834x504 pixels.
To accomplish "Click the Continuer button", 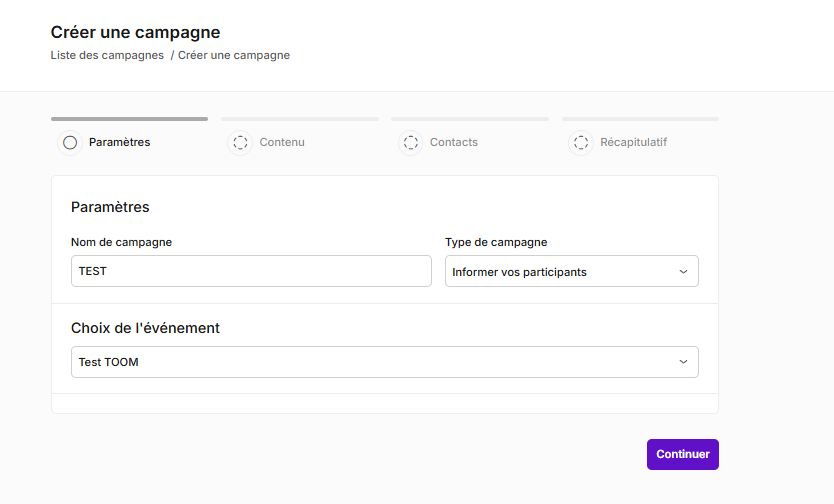I will point(682,455).
